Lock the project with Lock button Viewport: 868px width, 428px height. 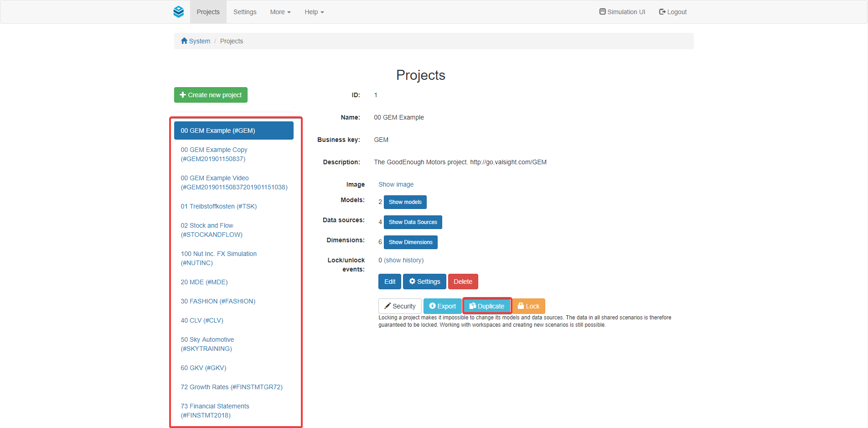coord(528,306)
